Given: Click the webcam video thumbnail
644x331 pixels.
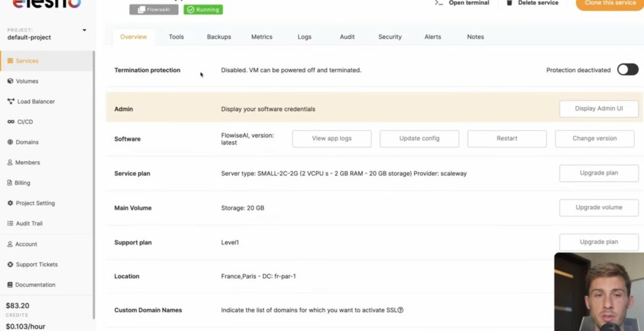Looking at the screenshot, I should (x=599, y=291).
